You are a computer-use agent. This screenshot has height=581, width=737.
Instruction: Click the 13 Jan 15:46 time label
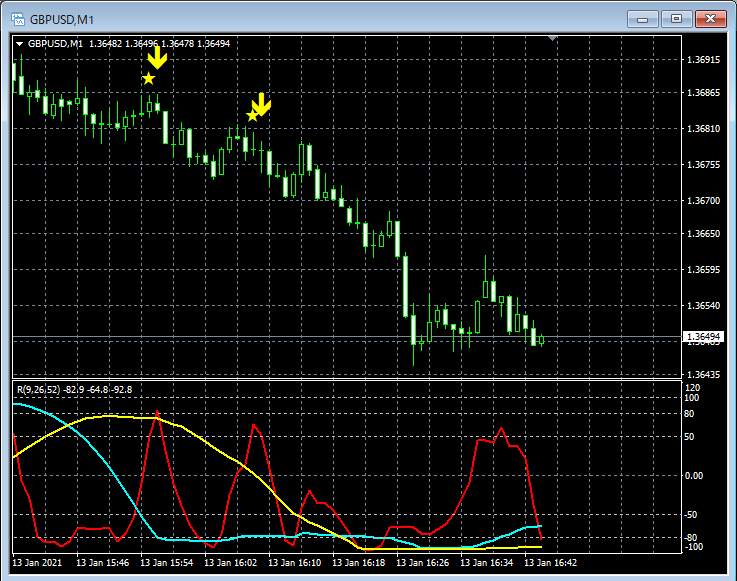[x=103, y=563]
